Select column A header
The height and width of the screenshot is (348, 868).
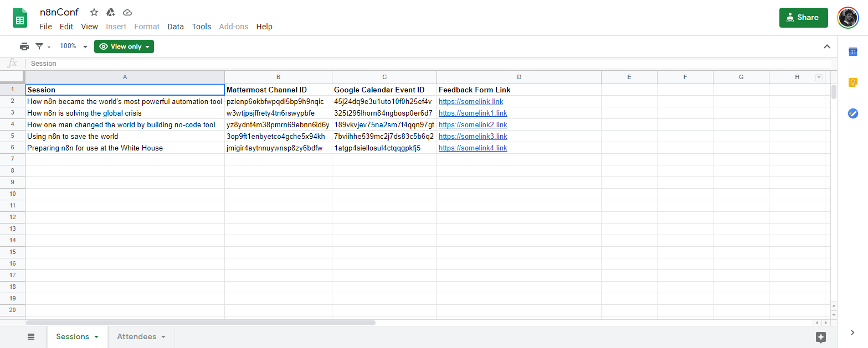point(125,77)
